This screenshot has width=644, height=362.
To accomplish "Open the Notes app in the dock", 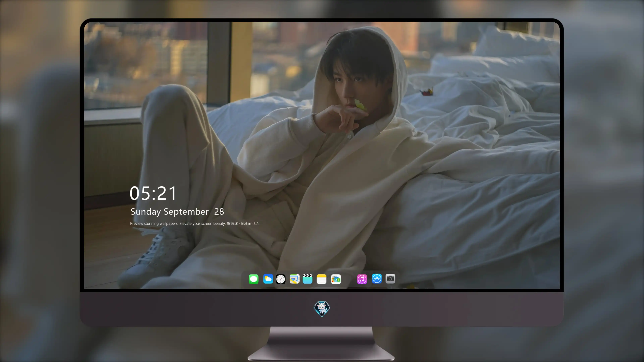I will point(321,279).
